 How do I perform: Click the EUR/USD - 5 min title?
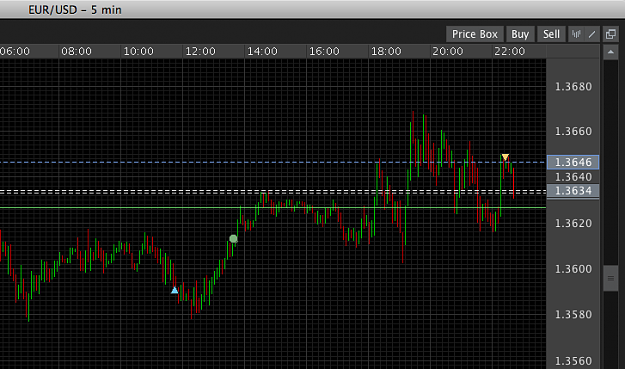75,10
